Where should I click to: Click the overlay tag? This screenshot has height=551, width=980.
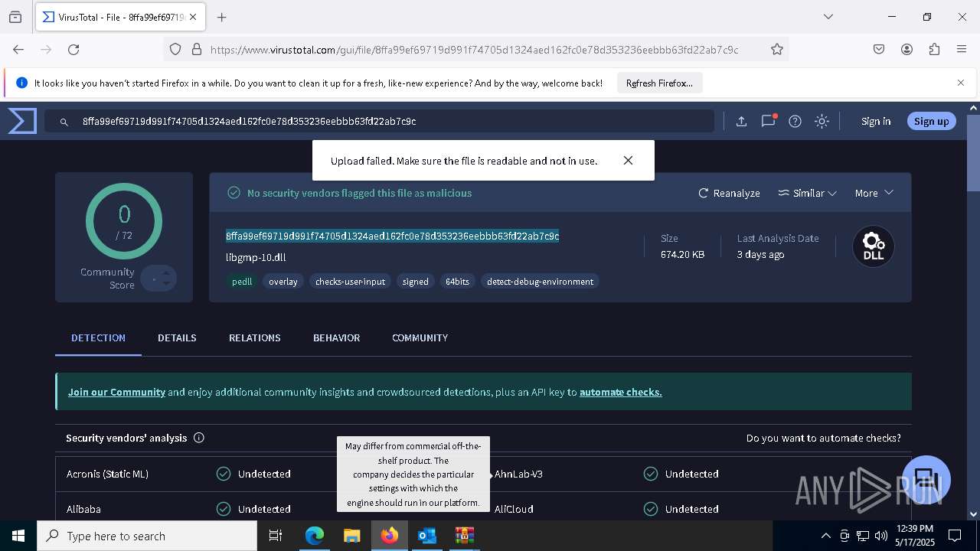click(283, 282)
